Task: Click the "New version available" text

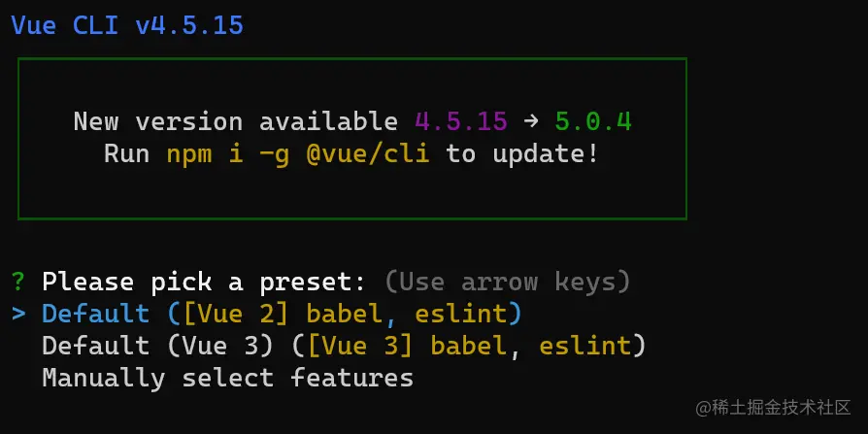Action: coord(235,121)
